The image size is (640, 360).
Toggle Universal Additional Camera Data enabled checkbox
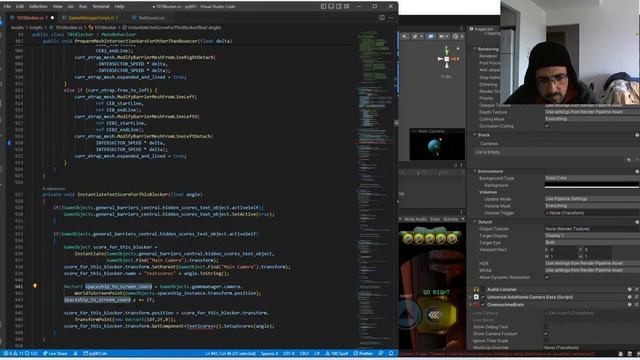tap(483, 297)
